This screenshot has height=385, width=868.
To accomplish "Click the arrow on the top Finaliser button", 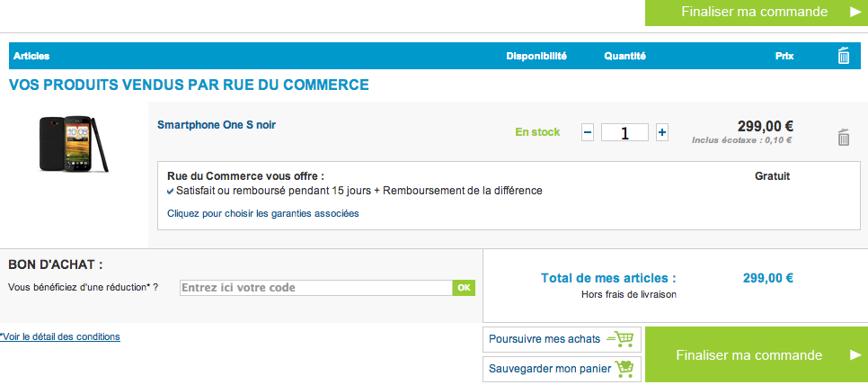I will pyautogui.click(x=855, y=13).
